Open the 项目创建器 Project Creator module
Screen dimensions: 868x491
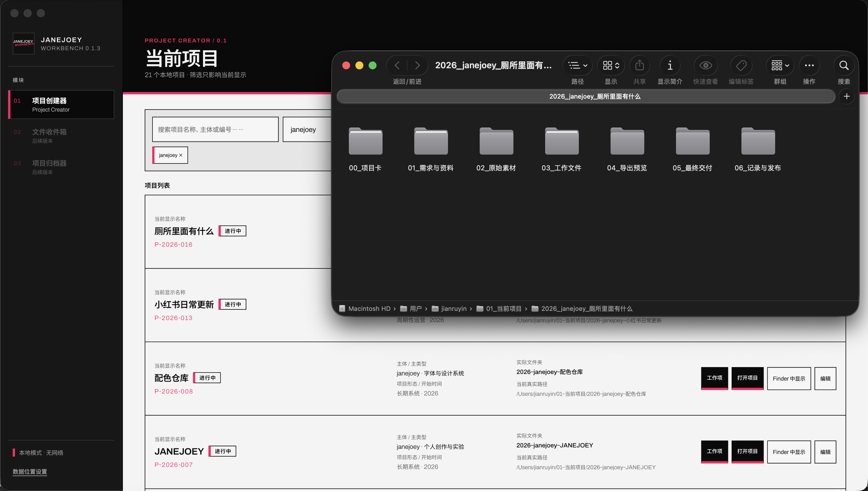tap(61, 105)
